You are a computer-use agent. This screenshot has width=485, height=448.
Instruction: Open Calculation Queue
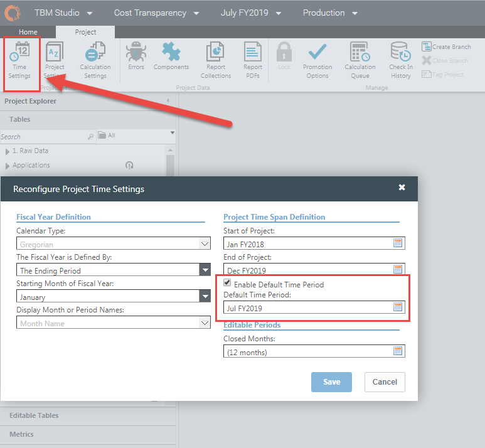click(x=360, y=60)
